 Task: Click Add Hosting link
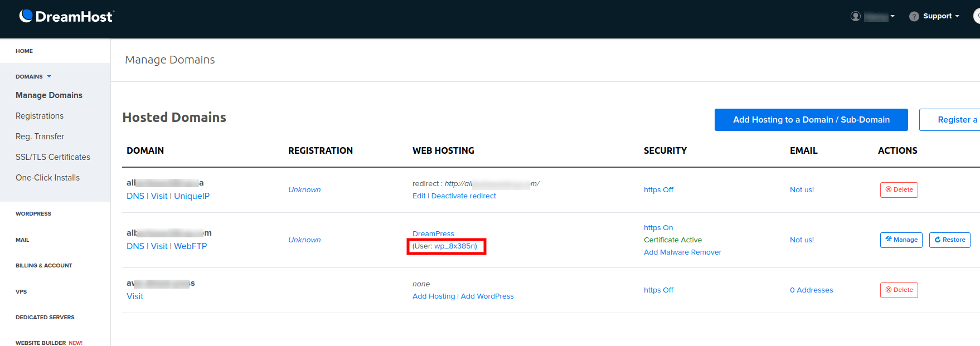pyautogui.click(x=434, y=296)
